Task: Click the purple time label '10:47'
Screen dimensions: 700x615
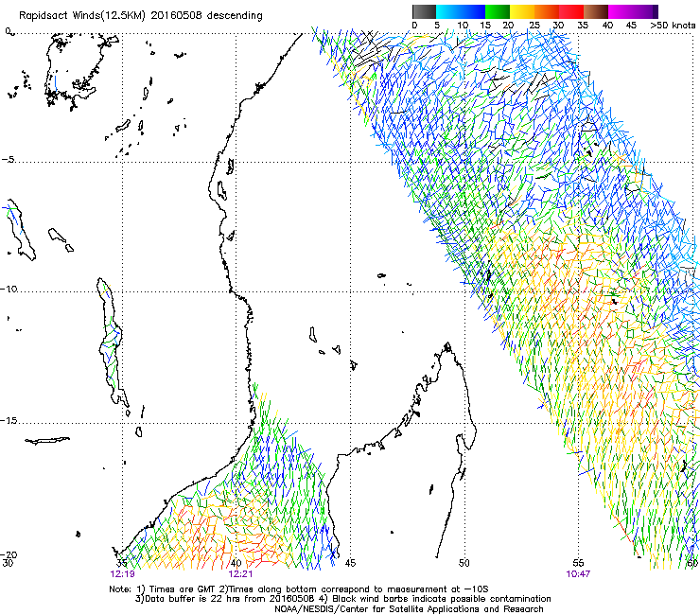Action: click(578, 574)
